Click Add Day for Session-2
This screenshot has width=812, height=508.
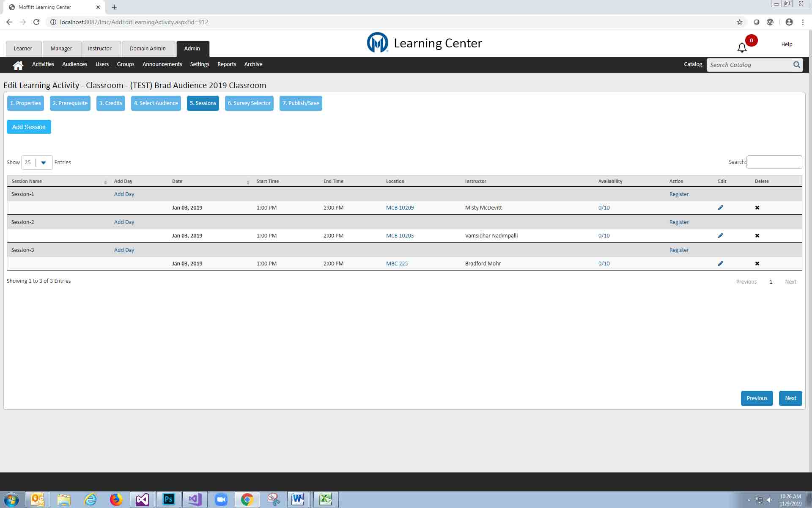pyautogui.click(x=124, y=222)
